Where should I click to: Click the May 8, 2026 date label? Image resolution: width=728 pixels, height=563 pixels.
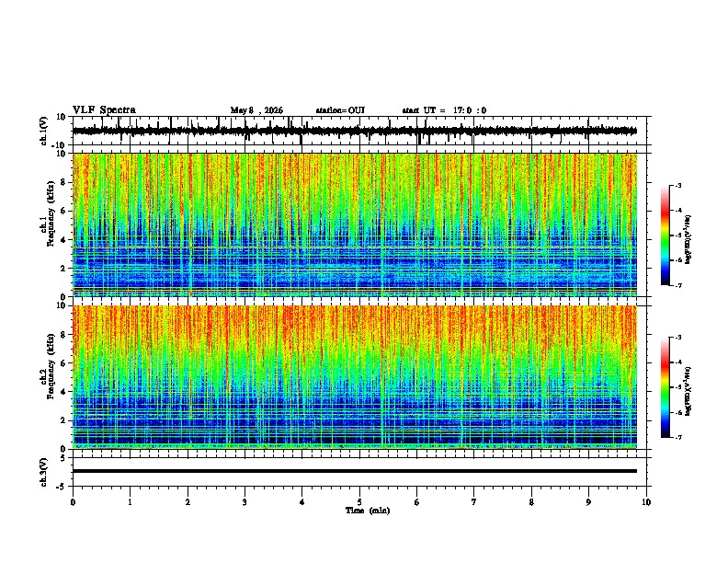point(256,110)
